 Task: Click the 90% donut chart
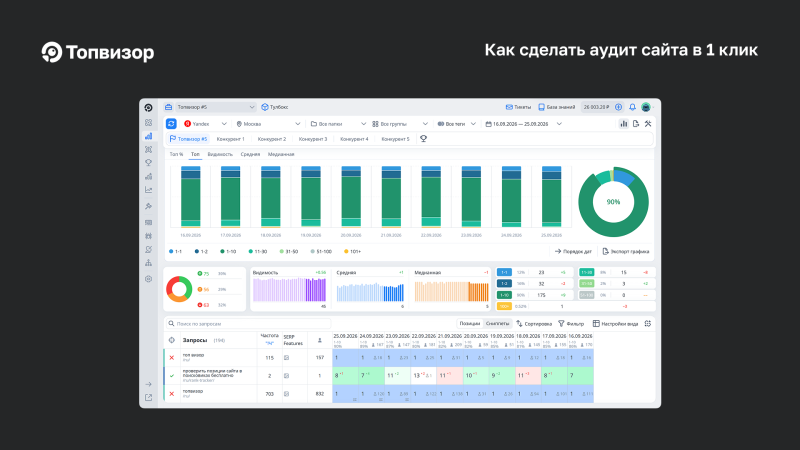pyautogui.click(x=613, y=202)
